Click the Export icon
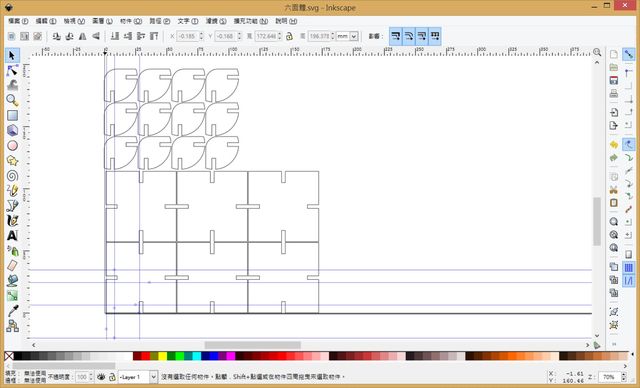The width and height of the screenshot is (640, 388). pyautogui.click(x=613, y=125)
